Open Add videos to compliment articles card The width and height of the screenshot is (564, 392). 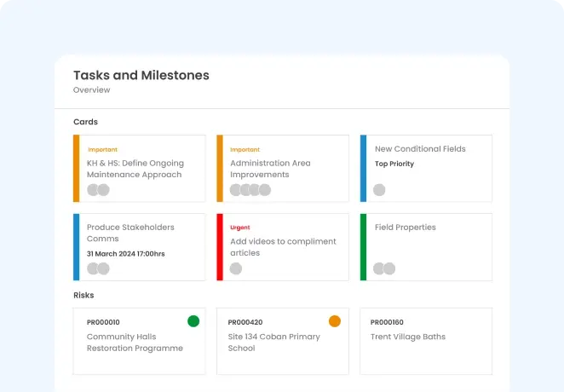(x=283, y=247)
